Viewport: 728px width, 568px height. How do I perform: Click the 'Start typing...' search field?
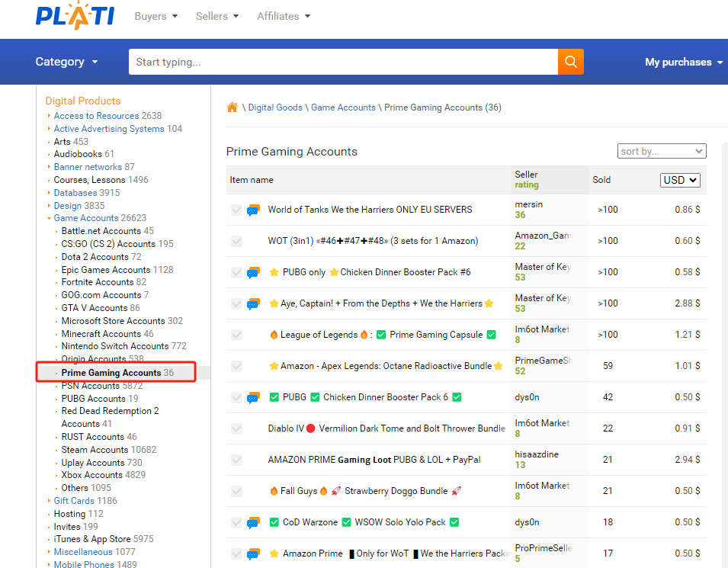pyautogui.click(x=343, y=62)
